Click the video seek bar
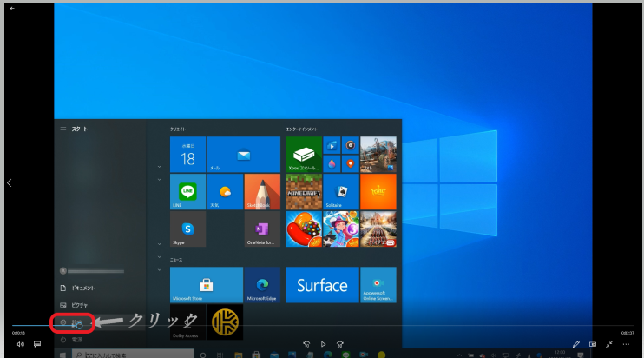 pos(321,326)
